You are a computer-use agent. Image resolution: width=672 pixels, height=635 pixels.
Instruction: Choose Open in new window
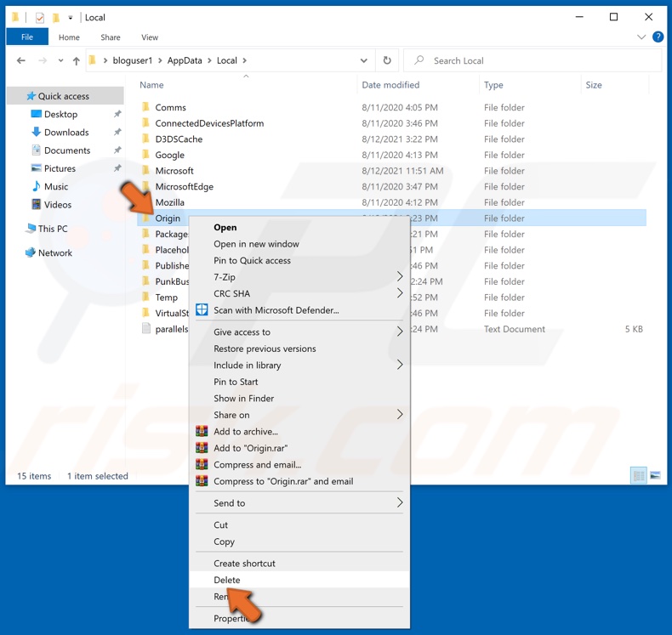tap(299, 244)
